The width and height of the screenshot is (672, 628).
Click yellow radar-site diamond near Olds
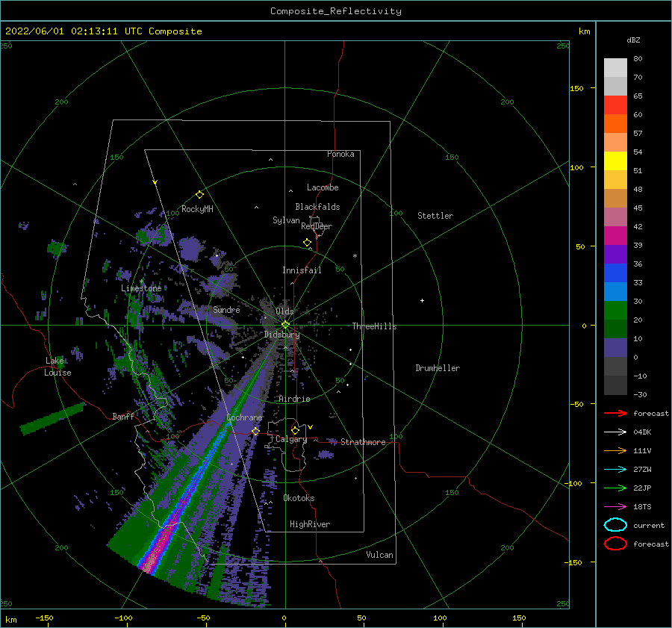pyautogui.click(x=285, y=325)
